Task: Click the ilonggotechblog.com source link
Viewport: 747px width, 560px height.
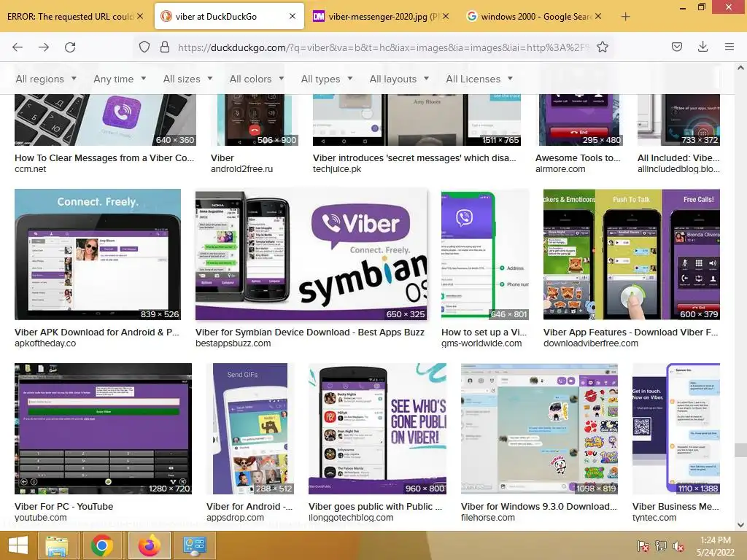Action: pyautogui.click(x=351, y=518)
